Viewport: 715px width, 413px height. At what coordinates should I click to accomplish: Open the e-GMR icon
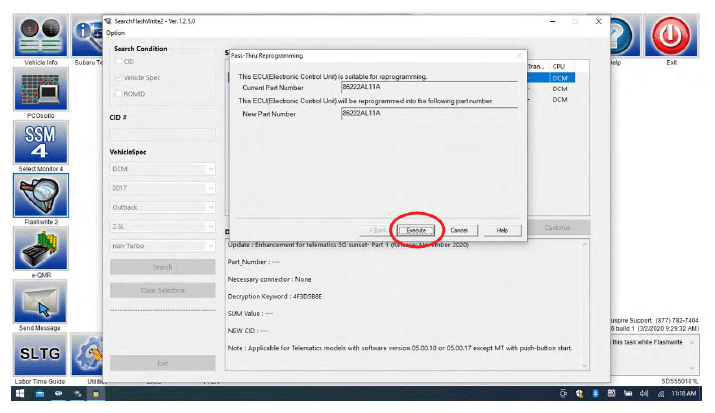[x=41, y=248]
